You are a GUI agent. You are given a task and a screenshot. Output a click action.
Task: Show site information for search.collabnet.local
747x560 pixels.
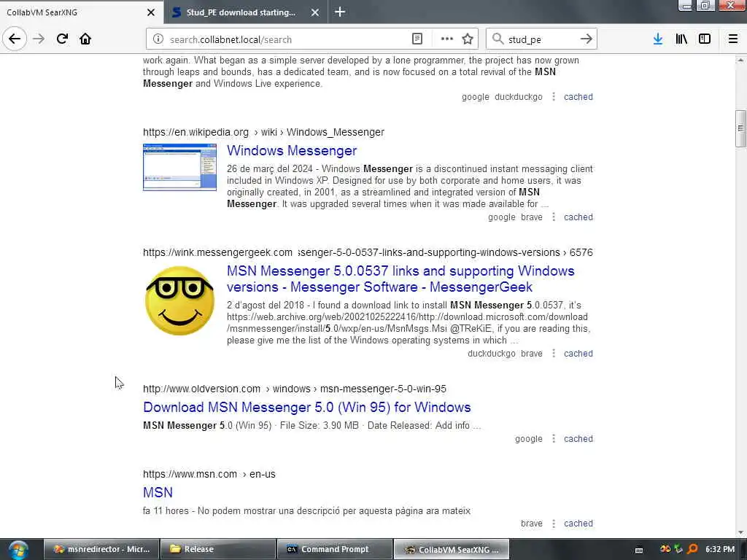pyautogui.click(x=158, y=39)
